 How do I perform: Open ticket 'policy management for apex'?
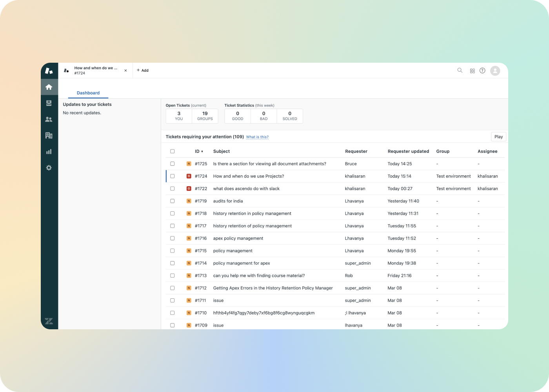(x=242, y=263)
